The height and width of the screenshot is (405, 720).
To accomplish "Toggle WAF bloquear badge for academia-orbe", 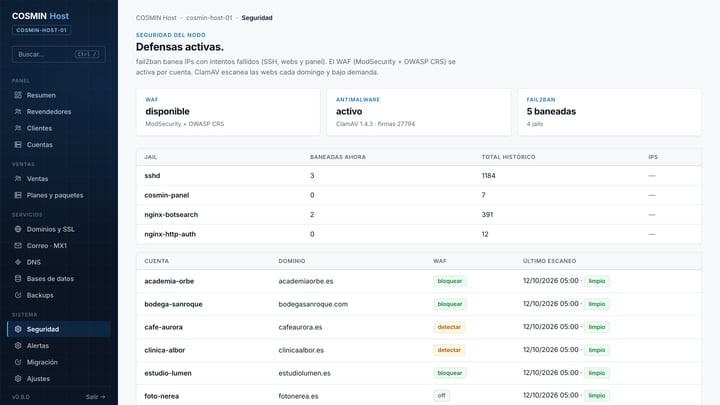I will point(450,281).
